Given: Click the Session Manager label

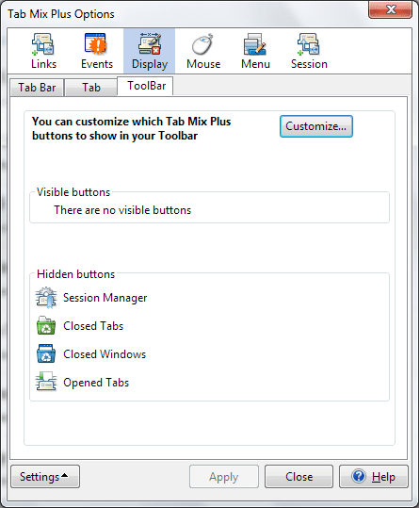Looking at the screenshot, I should tap(105, 298).
